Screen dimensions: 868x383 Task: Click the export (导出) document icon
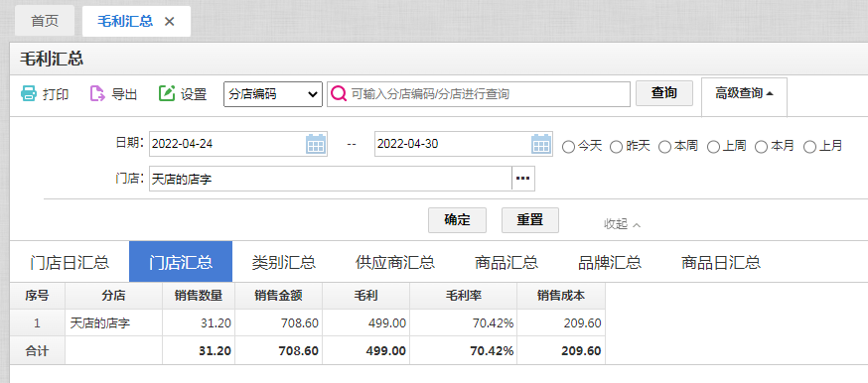[x=97, y=93]
